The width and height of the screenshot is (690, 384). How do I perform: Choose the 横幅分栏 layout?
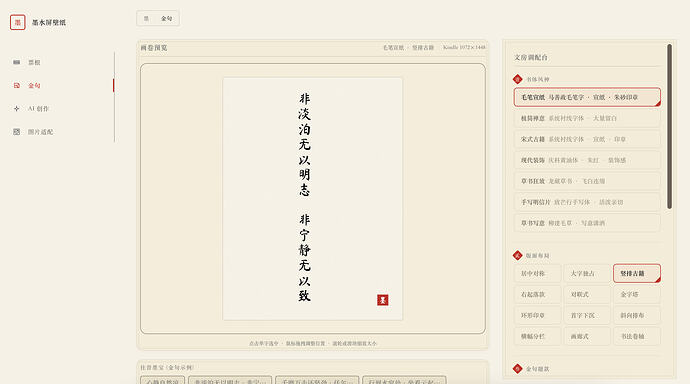click(x=537, y=336)
